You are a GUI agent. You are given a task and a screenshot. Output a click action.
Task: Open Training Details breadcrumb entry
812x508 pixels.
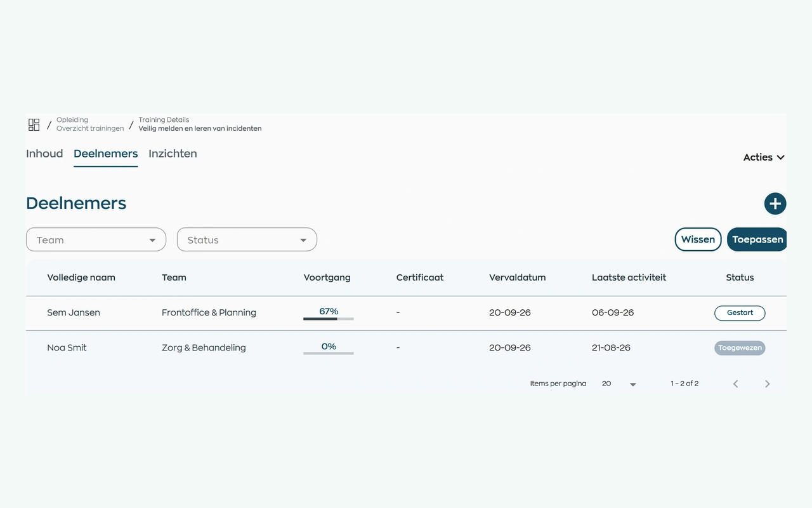[x=164, y=119]
